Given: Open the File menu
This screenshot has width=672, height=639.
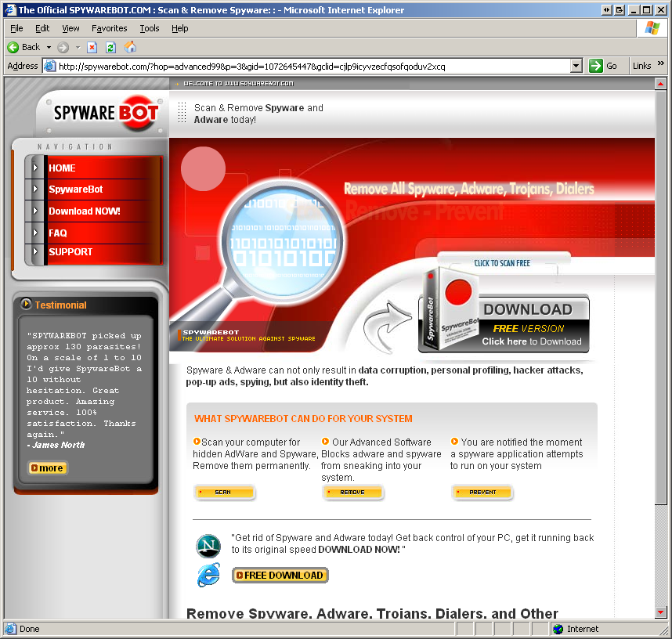Looking at the screenshot, I should 16,28.
